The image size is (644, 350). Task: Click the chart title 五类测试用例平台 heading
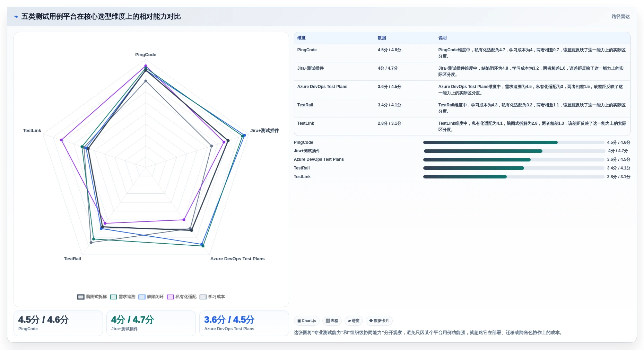(x=101, y=17)
